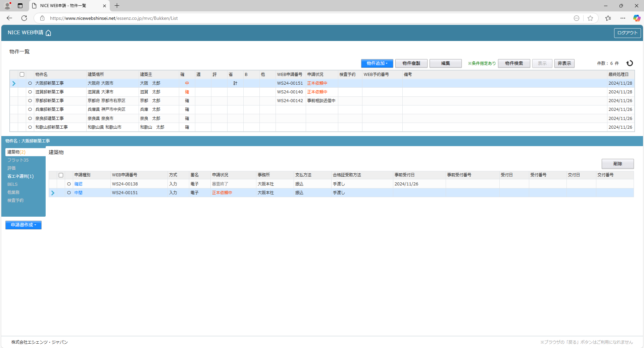The height and width of the screenshot is (348, 644).
Task: Select radio button for 大阪邸新築工事
Action: [x=30, y=83]
